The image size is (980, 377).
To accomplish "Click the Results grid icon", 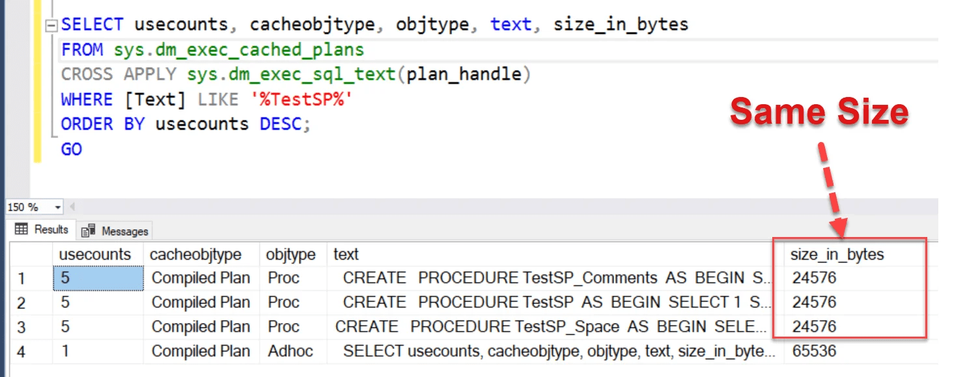I will click(20, 229).
